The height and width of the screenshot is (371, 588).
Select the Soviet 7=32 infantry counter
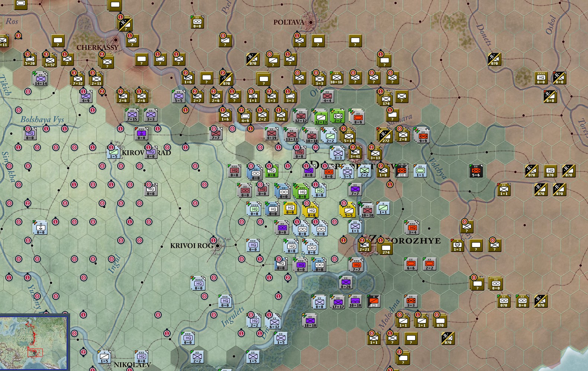(78, 79)
